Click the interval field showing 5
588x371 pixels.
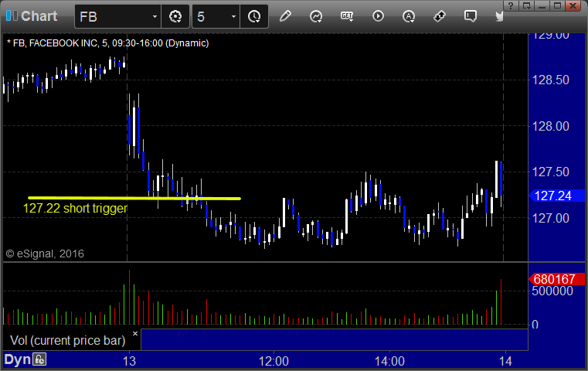(216, 16)
